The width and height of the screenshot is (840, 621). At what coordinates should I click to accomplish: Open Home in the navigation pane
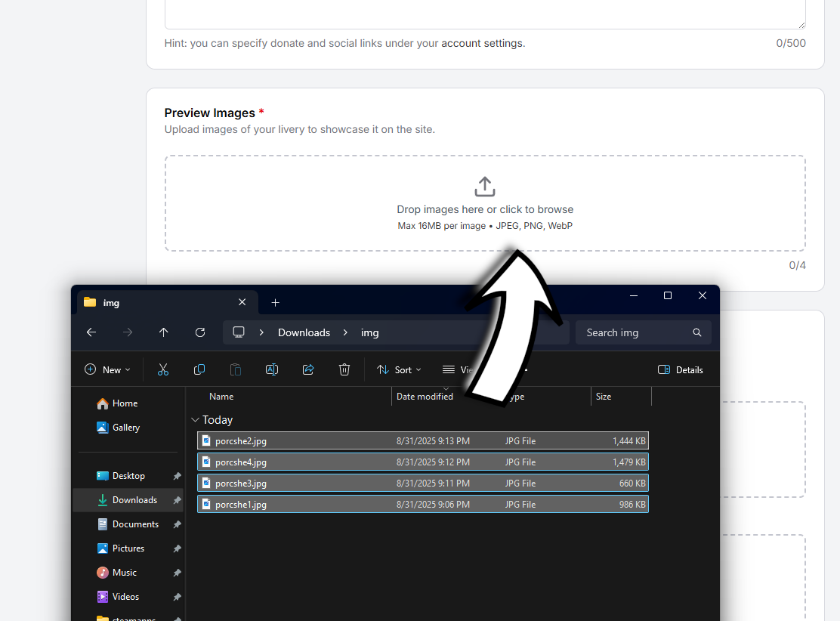click(x=117, y=403)
